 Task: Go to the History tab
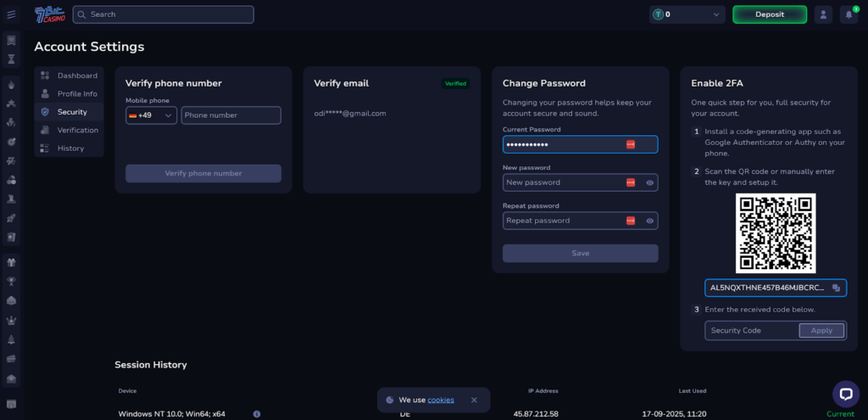tap(70, 148)
